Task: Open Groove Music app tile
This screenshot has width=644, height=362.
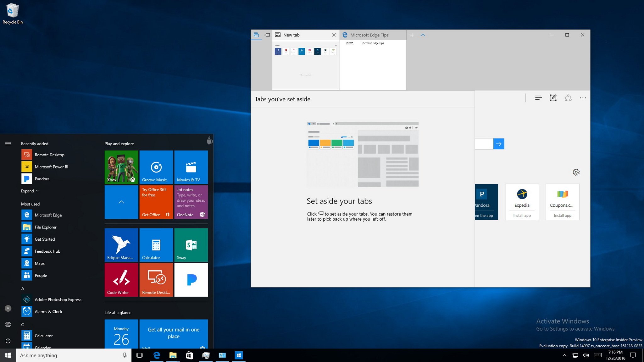Action: [156, 167]
